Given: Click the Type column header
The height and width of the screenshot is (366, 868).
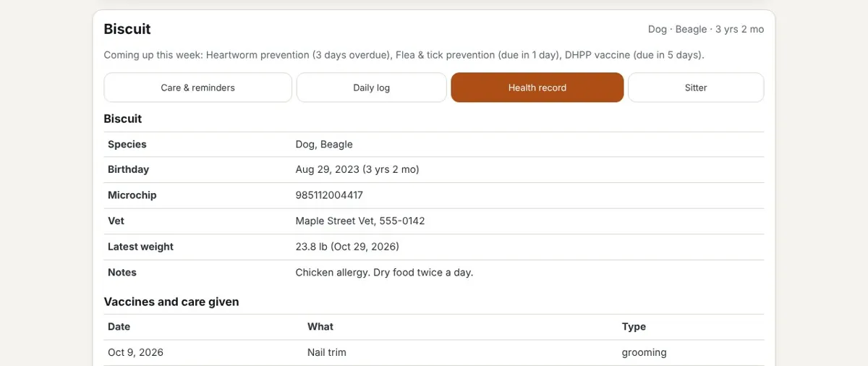Looking at the screenshot, I should click(x=634, y=327).
